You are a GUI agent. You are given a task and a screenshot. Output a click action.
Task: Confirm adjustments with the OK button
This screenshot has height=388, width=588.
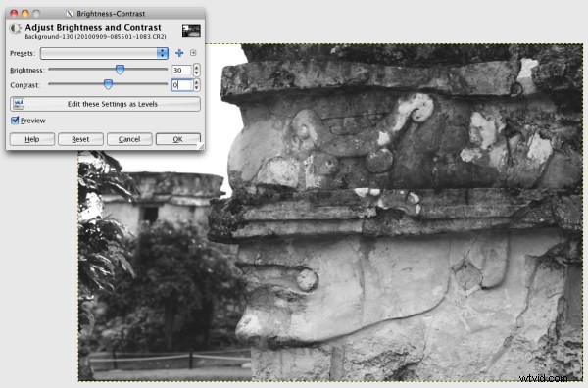[x=178, y=139]
